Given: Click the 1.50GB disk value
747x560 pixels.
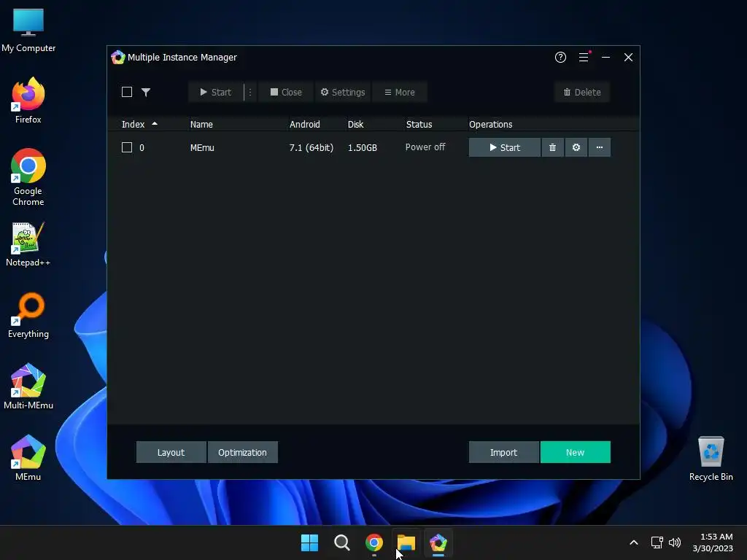Looking at the screenshot, I should [362, 147].
